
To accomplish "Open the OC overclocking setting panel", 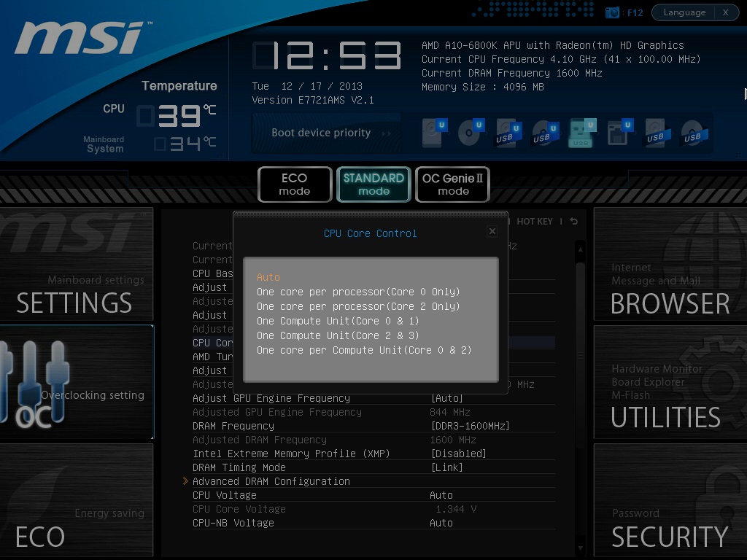I will [76, 382].
